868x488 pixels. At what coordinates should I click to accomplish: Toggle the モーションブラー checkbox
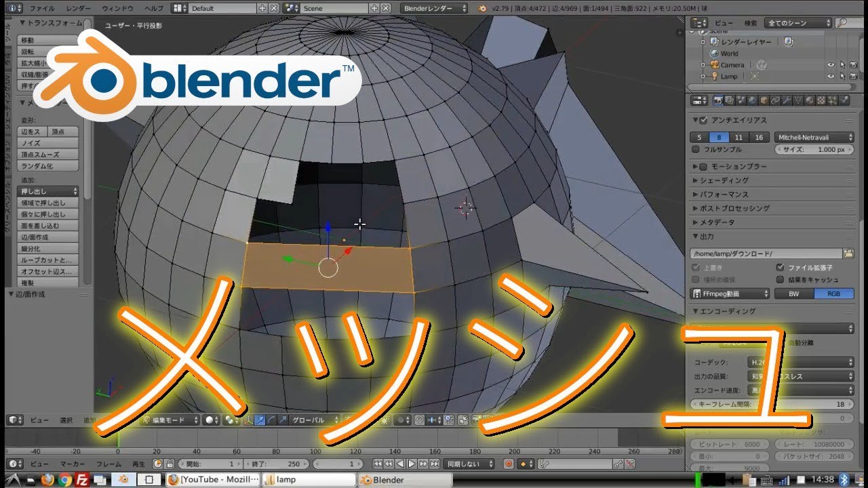703,166
